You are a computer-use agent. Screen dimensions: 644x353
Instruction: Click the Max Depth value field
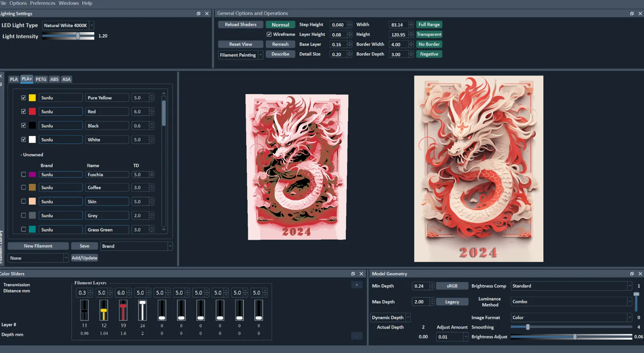coord(421,302)
